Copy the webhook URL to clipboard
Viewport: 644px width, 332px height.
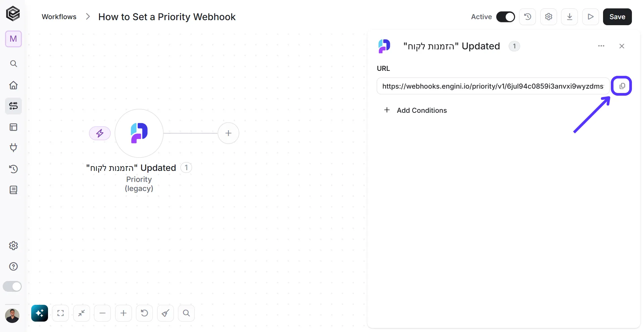[622, 86]
